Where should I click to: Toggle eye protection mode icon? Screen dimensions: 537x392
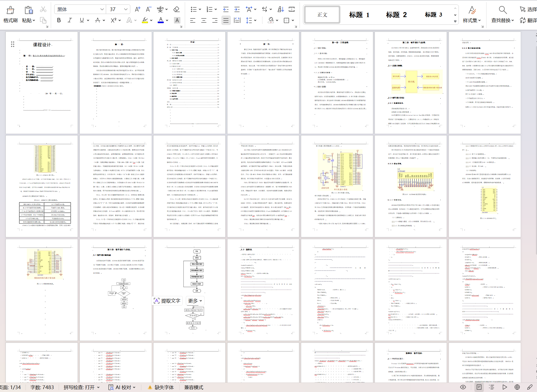463,387
